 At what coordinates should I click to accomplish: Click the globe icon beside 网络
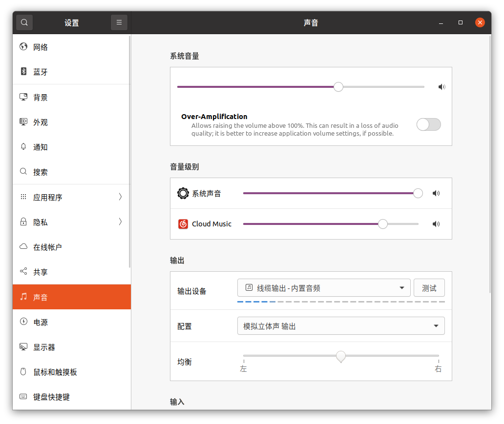click(x=23, y=46)
